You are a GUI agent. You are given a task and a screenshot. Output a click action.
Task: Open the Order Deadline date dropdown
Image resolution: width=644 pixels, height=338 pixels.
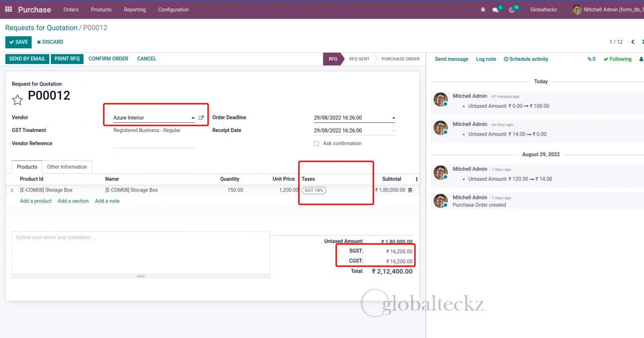(393, 118)
